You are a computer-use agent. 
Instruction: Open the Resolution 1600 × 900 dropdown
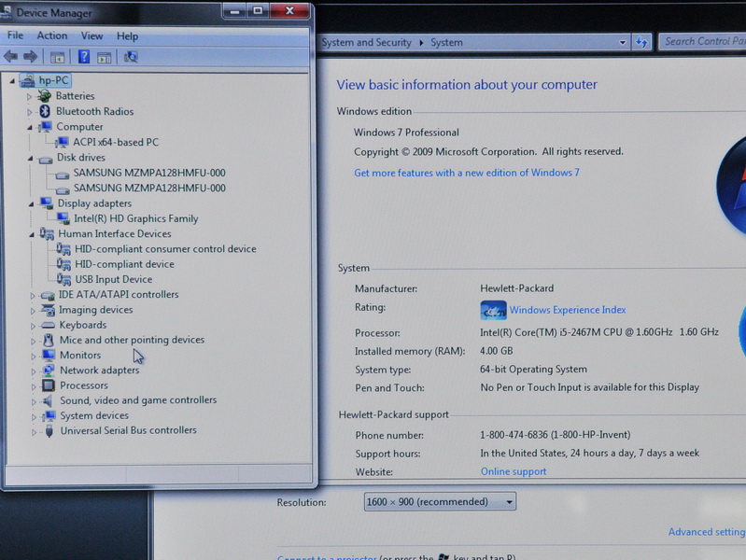pos(440,501)
